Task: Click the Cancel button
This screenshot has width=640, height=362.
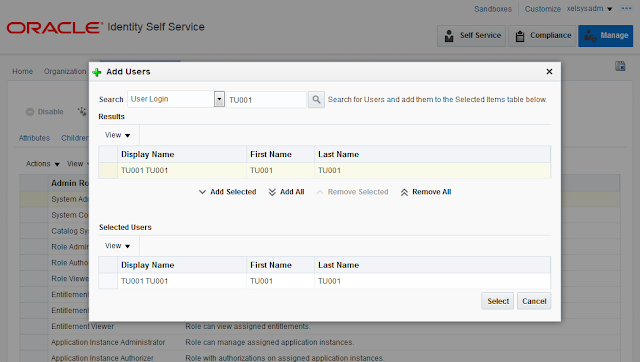Action: 534,301
